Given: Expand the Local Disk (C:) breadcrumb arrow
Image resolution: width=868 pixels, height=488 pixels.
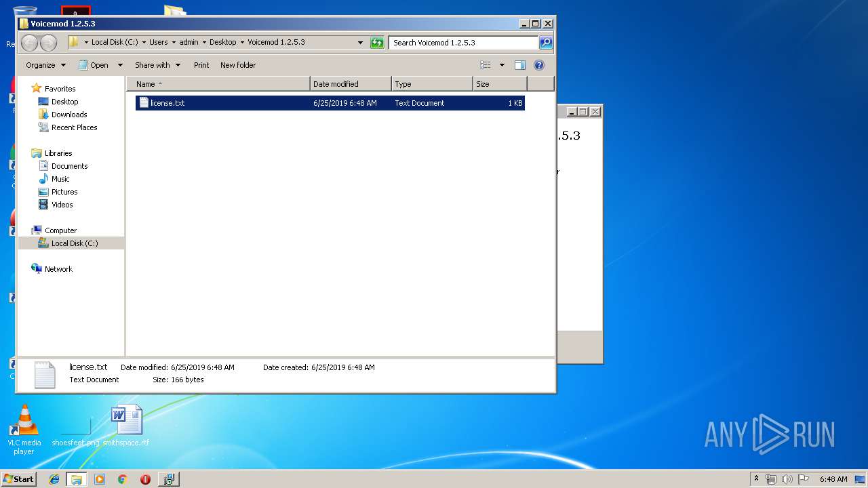Looking at the screenshot, I should pyautogui.click(x=144, y=42).
